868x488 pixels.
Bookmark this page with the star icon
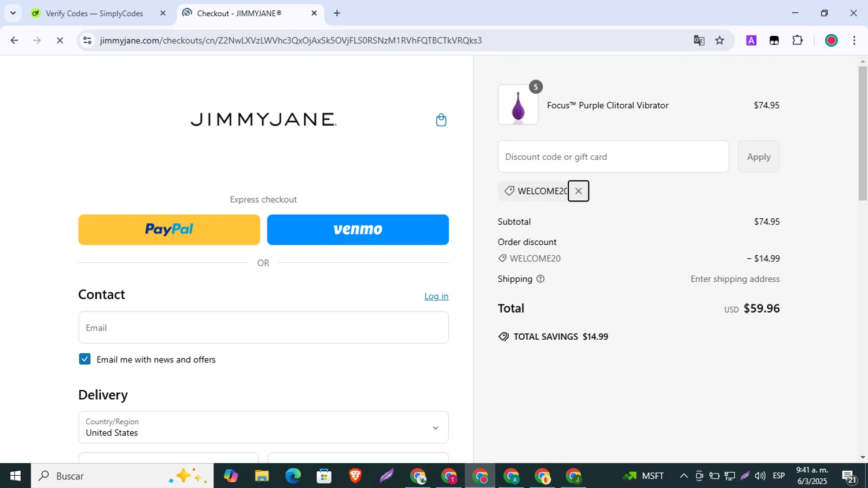tap(720, 41)
